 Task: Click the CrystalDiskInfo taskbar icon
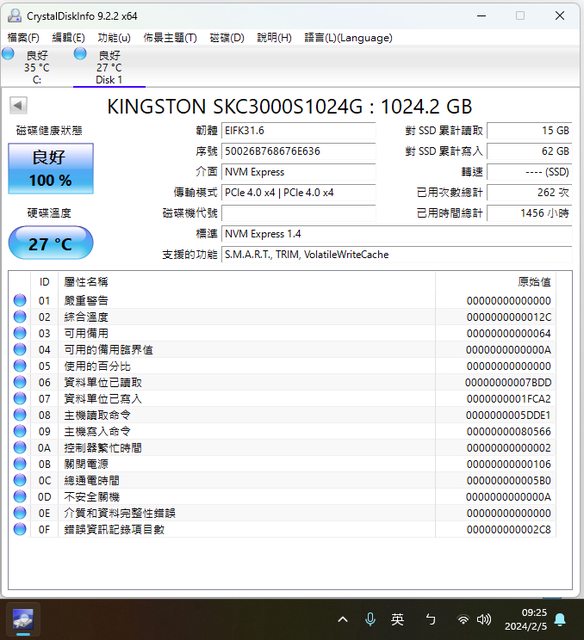tap(23, 619)
